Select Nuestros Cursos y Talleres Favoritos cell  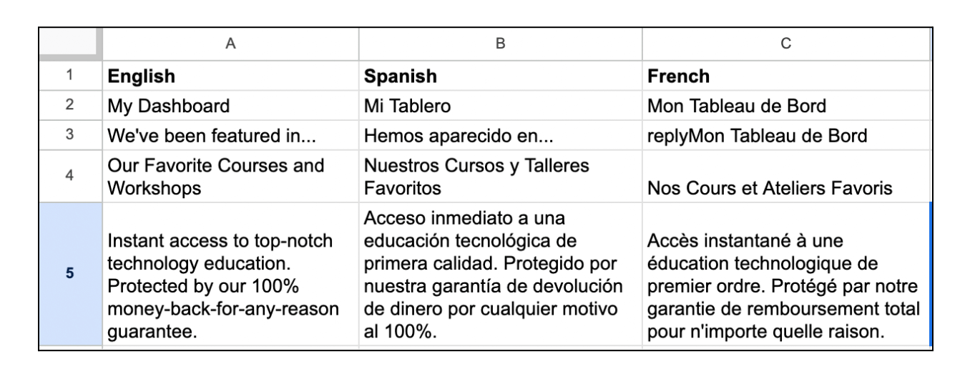500,177
